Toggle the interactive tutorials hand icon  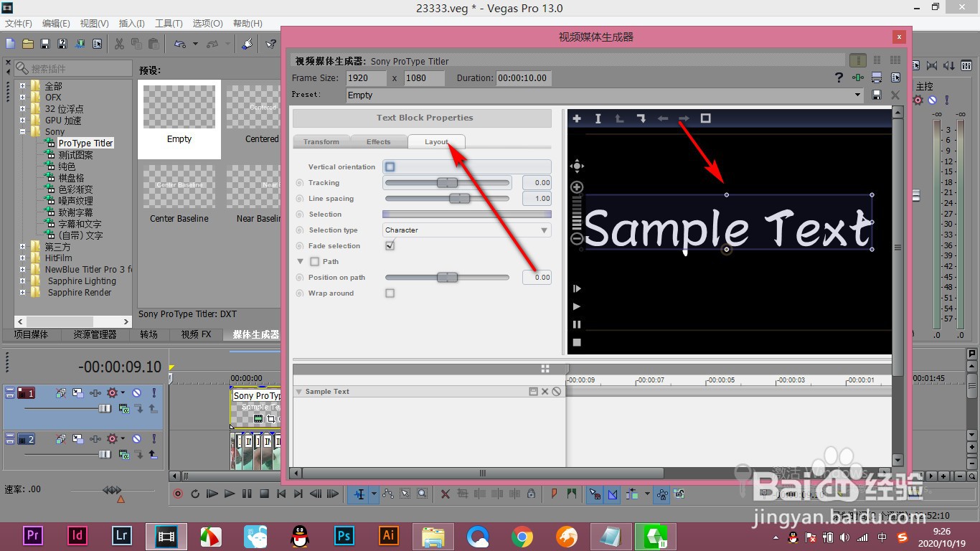tap(247, 44)
